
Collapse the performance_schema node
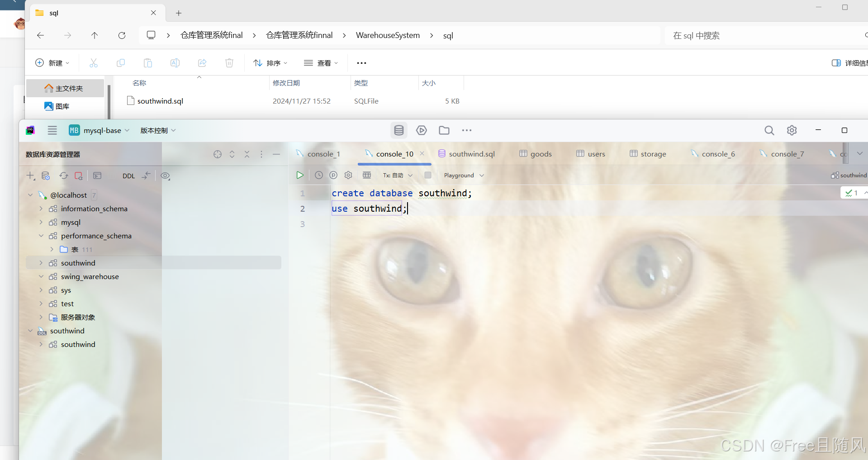pyautogui.click(x=41, y=236)
